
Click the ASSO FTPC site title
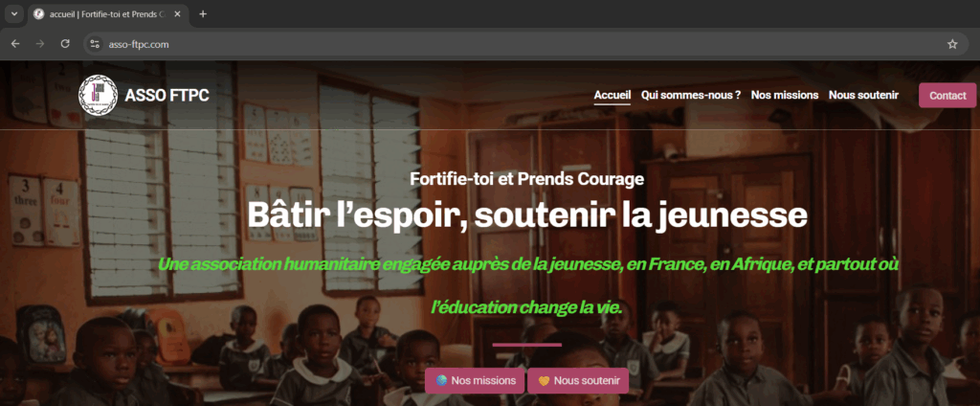point(167,96)
